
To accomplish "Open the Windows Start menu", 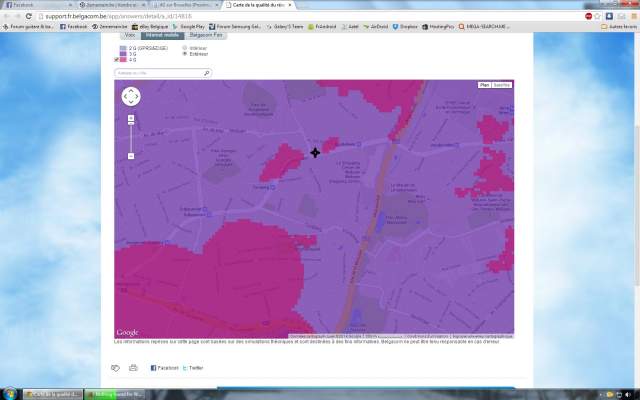I will tap(10, 392).
